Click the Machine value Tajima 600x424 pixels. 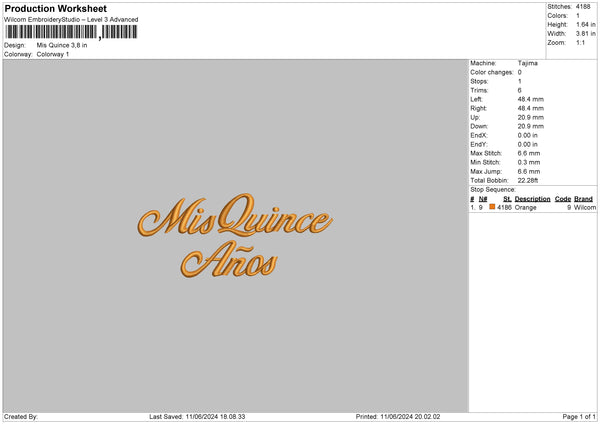(x=528, y=63)
